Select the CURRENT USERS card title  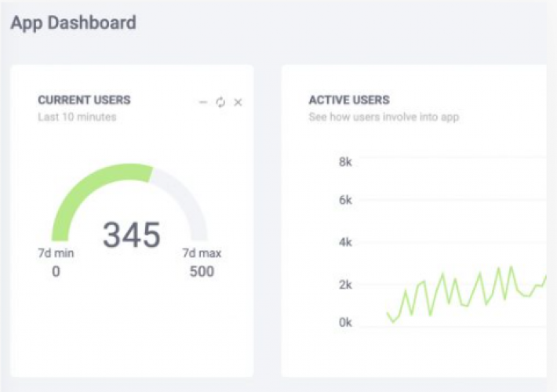point(84,100)
